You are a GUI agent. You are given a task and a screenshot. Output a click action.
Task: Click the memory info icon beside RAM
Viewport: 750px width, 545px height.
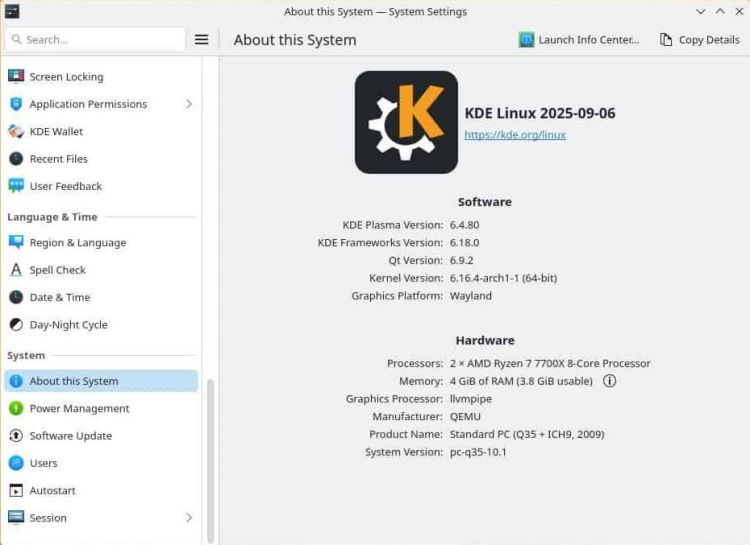pyautogui.click(x=609, y=381)
